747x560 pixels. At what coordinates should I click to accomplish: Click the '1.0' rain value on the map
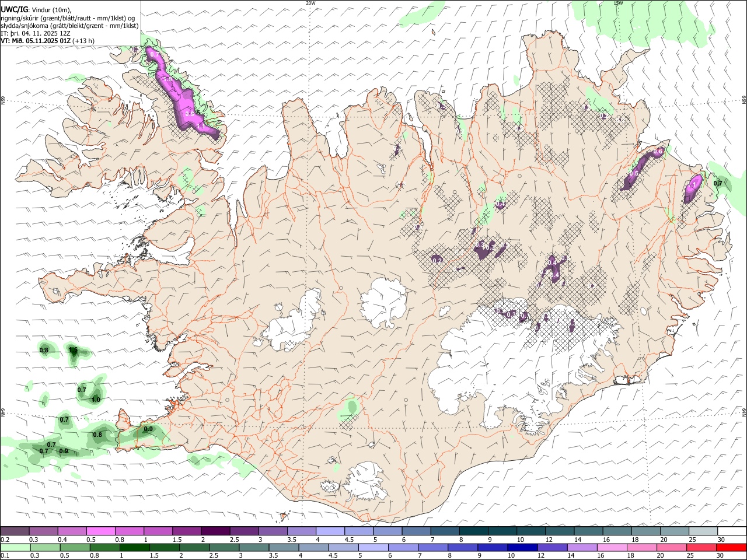coord(96,400)
